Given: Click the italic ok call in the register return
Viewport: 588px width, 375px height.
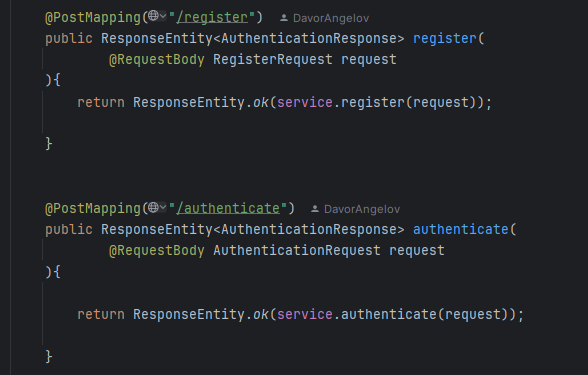Looking at the screenshot, I should [x=261, y=102].
